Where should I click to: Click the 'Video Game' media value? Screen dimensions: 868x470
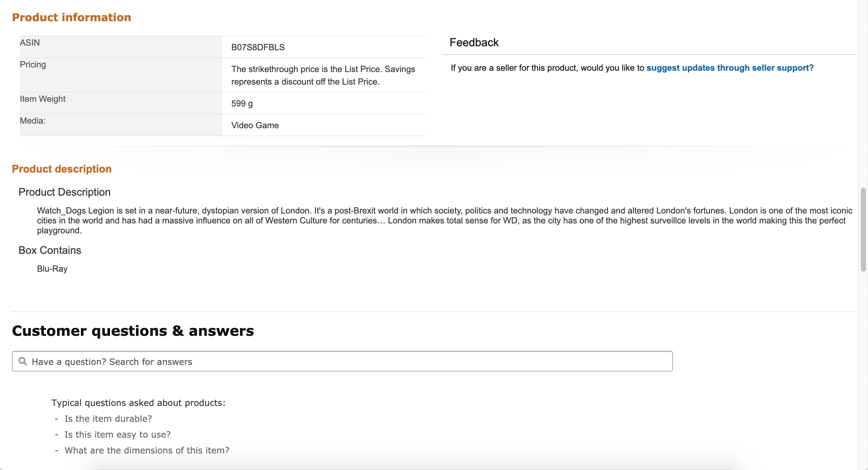[255, 125]
